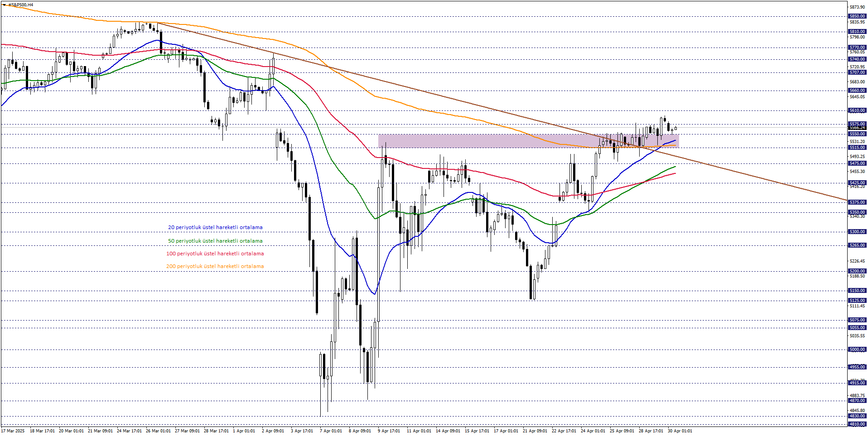This screenshot has width=868, height=436.
Task: Click the 5200.00 price level label
Action: 857,271
